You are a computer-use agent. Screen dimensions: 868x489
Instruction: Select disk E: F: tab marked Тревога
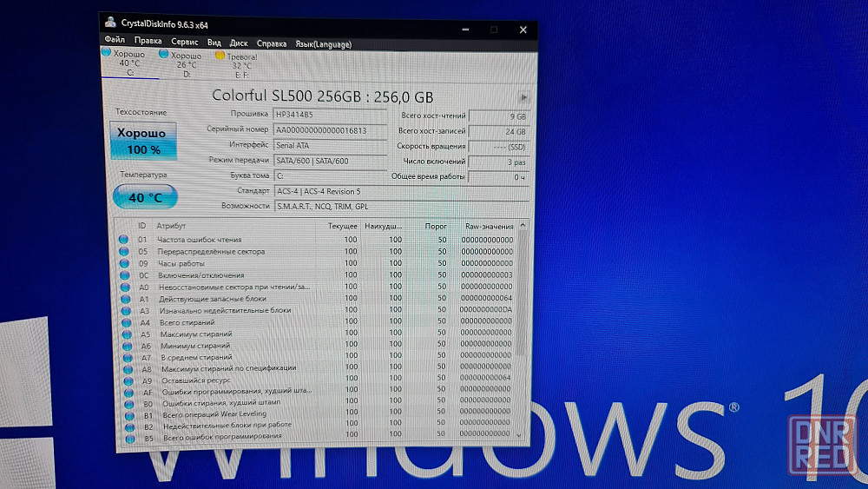pyautogui.click(x=241, y=65)
